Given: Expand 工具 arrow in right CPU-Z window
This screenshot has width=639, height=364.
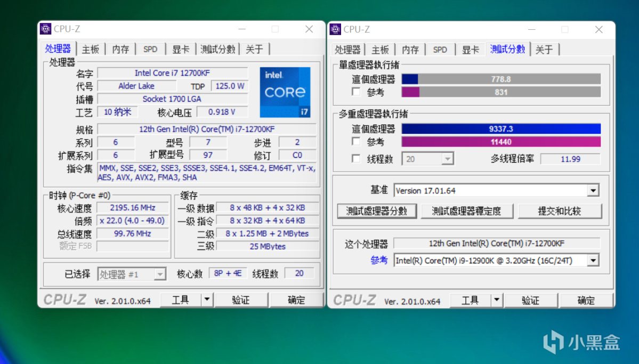Looking at the screenshot, I should [x=496, y=301].
